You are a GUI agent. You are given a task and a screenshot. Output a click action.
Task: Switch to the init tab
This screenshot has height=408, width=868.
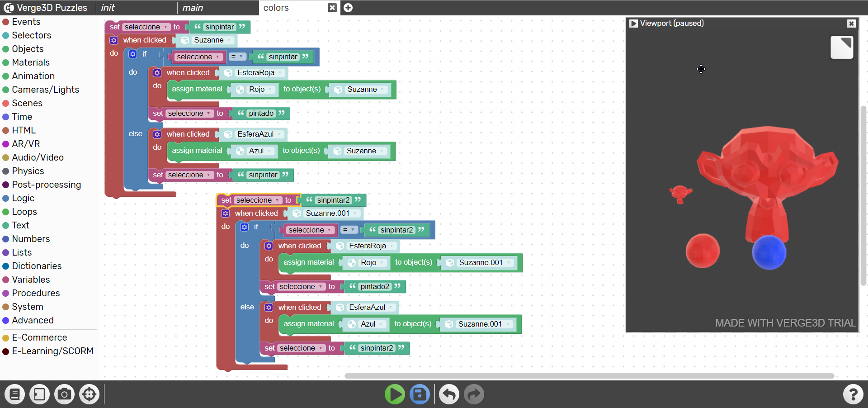tap(136, 8)
